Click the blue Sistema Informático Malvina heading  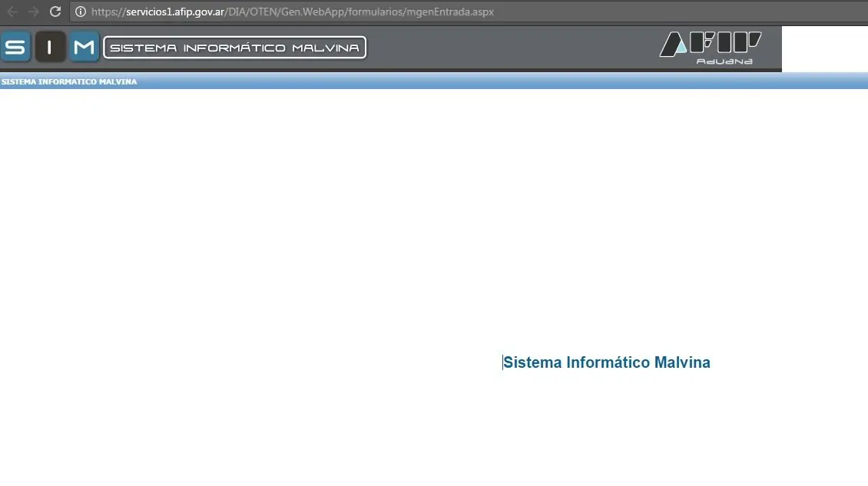pyautogui.click(x=607, y=362)
